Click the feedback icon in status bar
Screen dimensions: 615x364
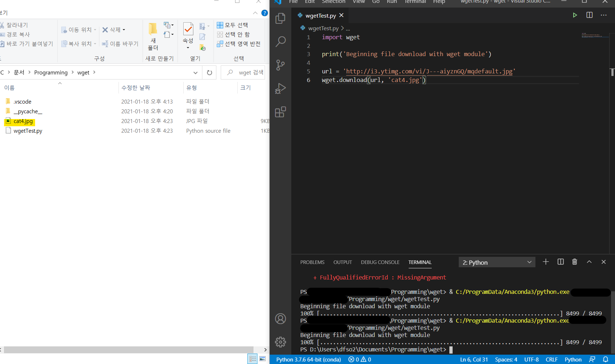592,359
